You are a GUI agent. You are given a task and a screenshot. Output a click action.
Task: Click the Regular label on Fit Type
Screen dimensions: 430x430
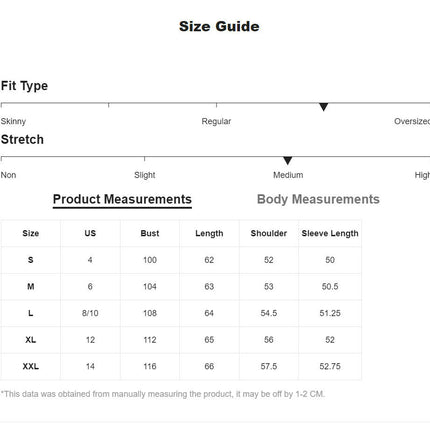(216, 121)
